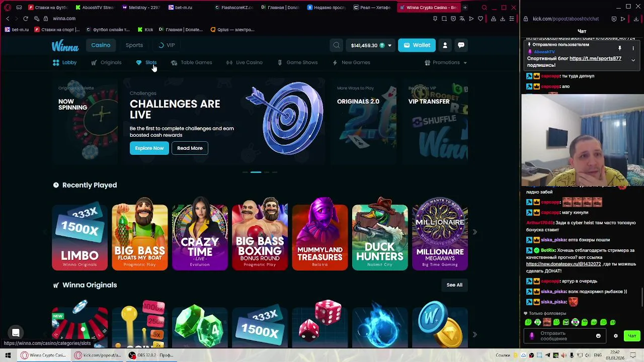Image resolution: width=644 pixels, height=362 pixels.
Task: Collapse the pinned message chevron
Action: [633, 60]
